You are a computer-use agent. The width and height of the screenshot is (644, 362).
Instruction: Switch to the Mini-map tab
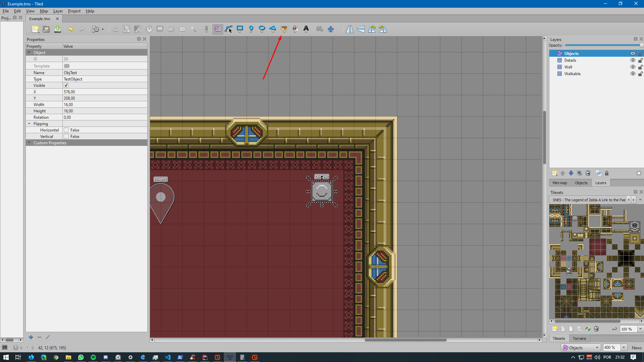pyautogui.click(x=559, y=183)
